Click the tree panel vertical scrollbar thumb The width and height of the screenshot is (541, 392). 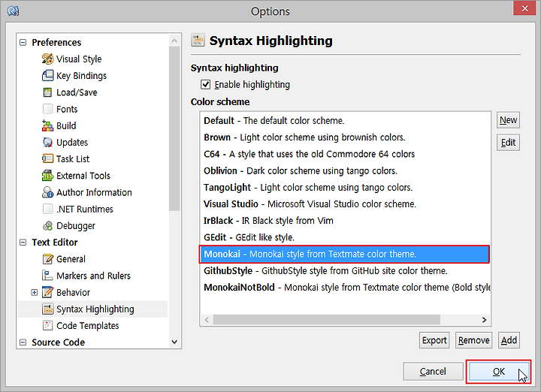click(174, 128)
